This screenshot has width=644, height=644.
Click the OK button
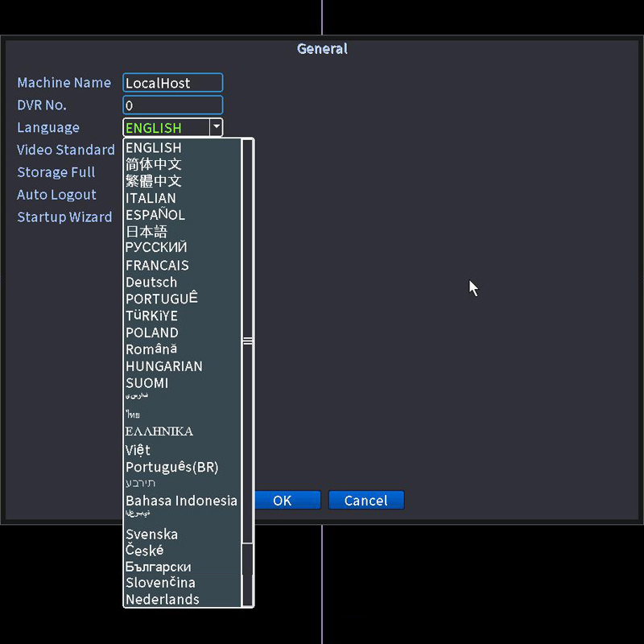(287, 500)
